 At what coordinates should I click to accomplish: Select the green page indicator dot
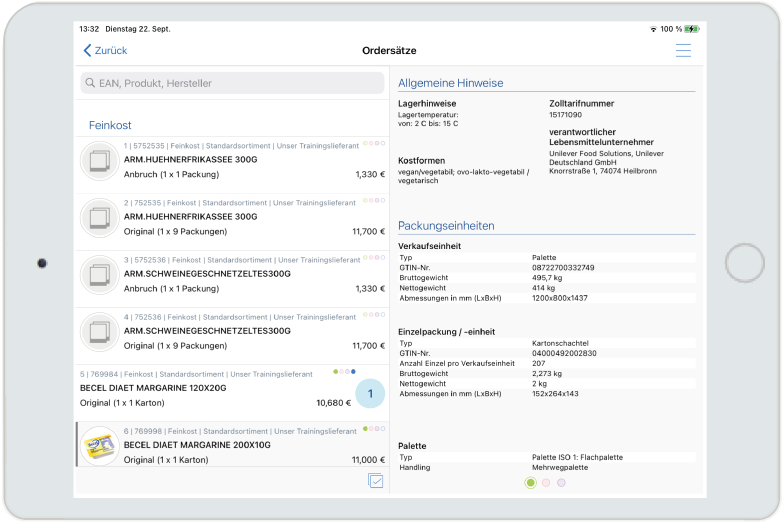pyautogui.click(x=531, y=483)
